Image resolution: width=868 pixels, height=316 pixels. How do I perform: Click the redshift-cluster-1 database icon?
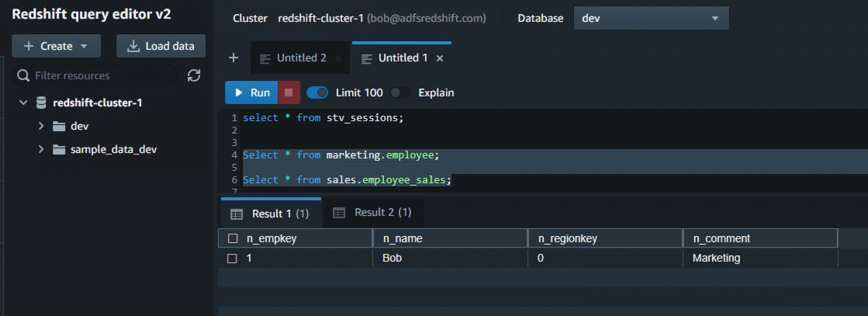[x=41, y=102]
